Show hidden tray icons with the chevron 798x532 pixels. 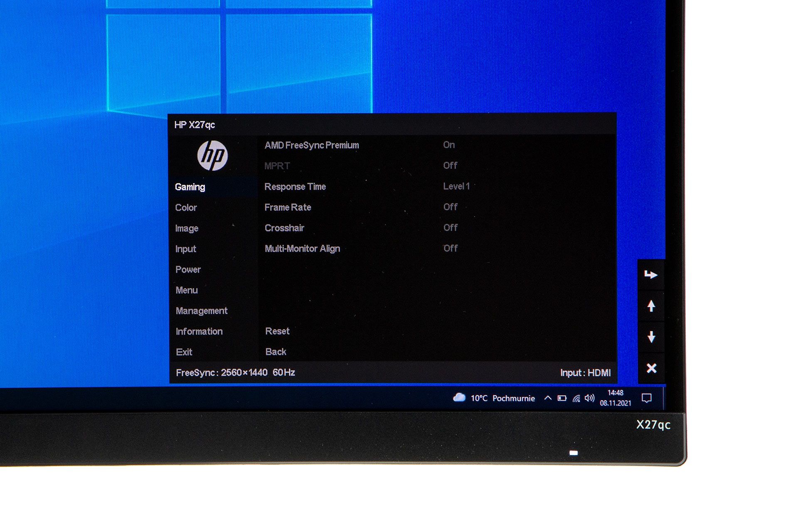click(x=548, y=398)
